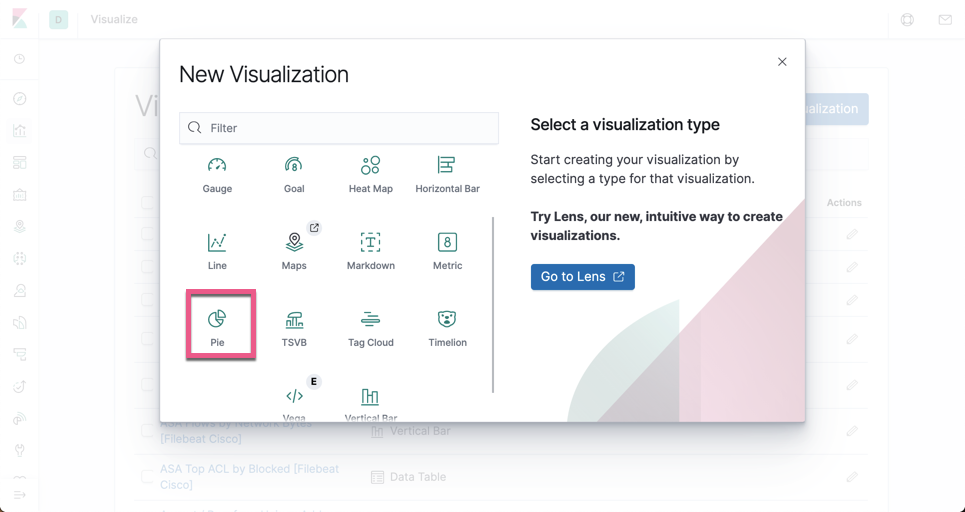965x512 pixels.
Task: Choose the Vertical Bar visualization in modal
Action: tap(370, 403)
